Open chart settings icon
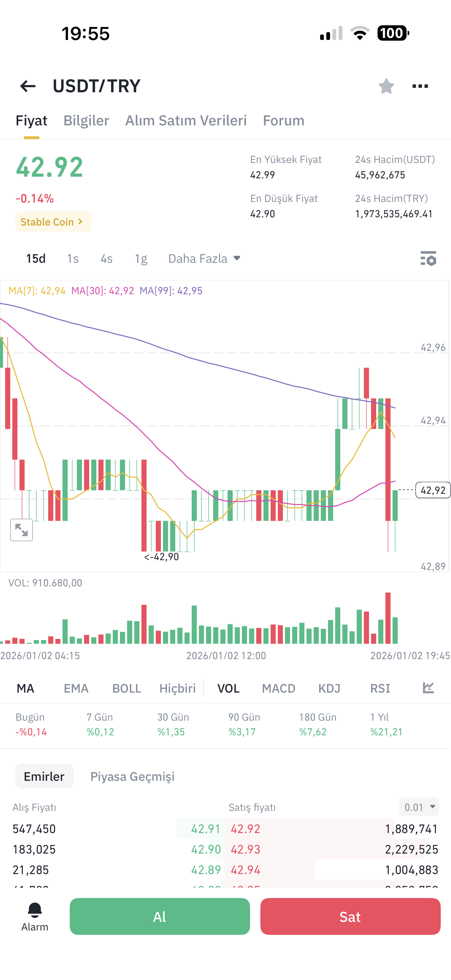 [428, 259]
